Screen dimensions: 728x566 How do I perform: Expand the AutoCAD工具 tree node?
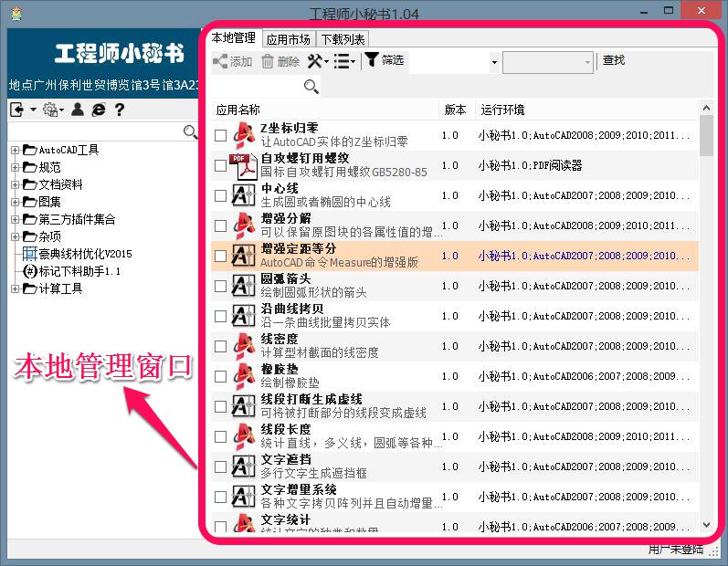point(15,150)
